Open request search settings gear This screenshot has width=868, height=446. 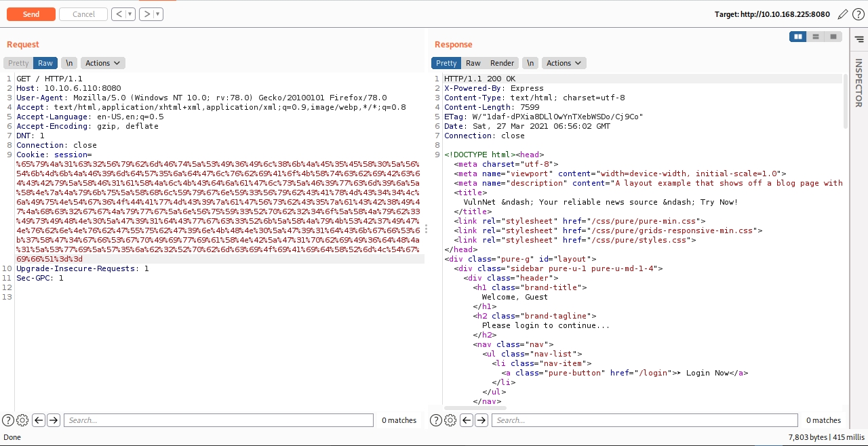pos(22,420)
